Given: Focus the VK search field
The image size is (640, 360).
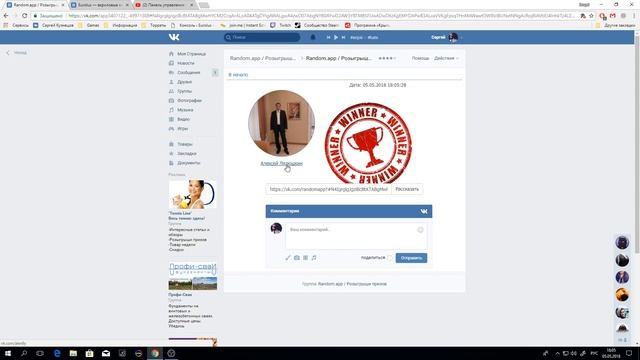Looking at the screenshot, I should pos(262,37).
